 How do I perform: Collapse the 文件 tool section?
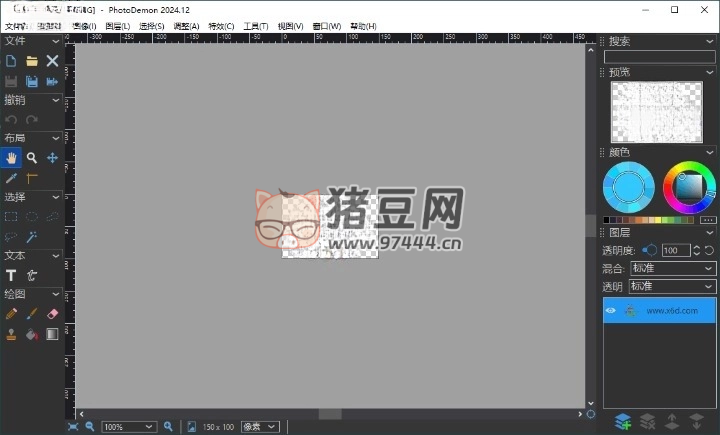click(56, 41)
